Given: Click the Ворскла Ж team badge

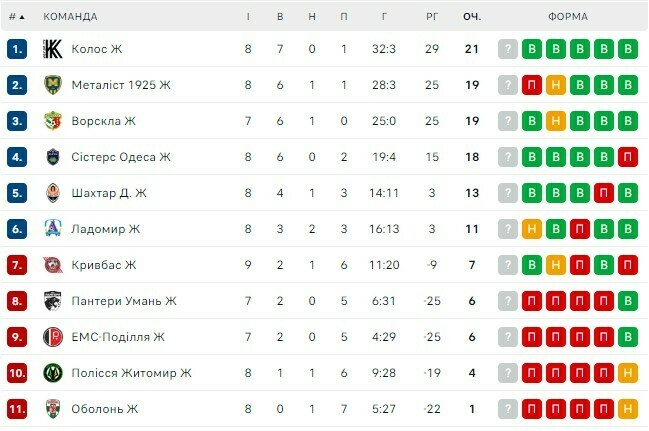Looking at the screenshot, I should point(53,121).
